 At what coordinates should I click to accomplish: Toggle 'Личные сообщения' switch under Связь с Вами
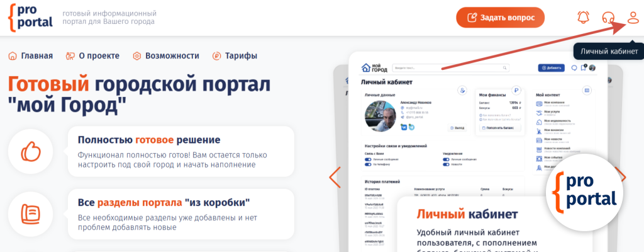tap(369, 160)
